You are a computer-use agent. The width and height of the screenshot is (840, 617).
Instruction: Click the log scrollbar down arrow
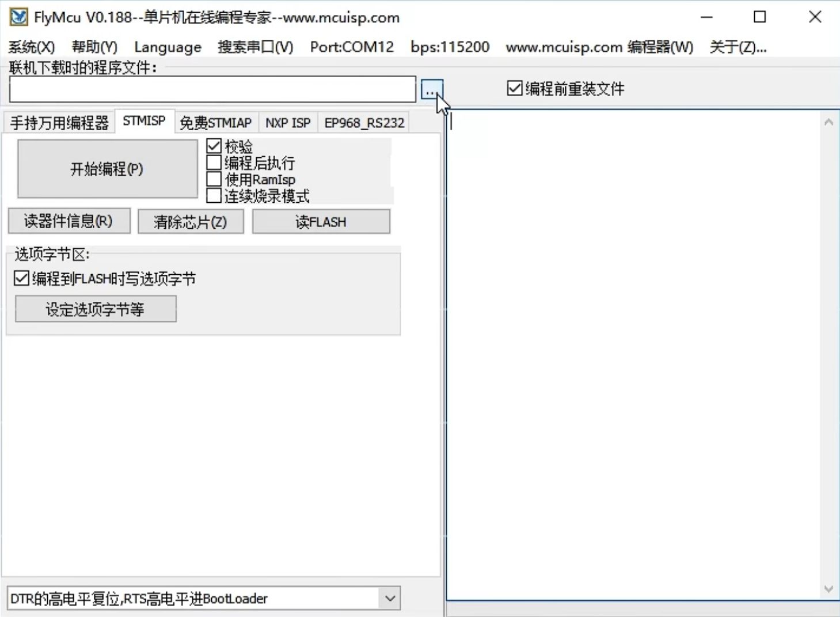pos(828,589)
